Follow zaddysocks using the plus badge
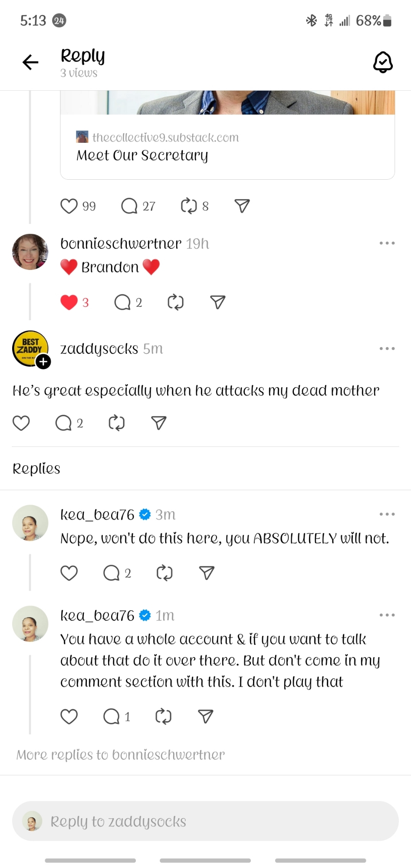The height and width of the screenshot is (868, 411). pos(43,362)
